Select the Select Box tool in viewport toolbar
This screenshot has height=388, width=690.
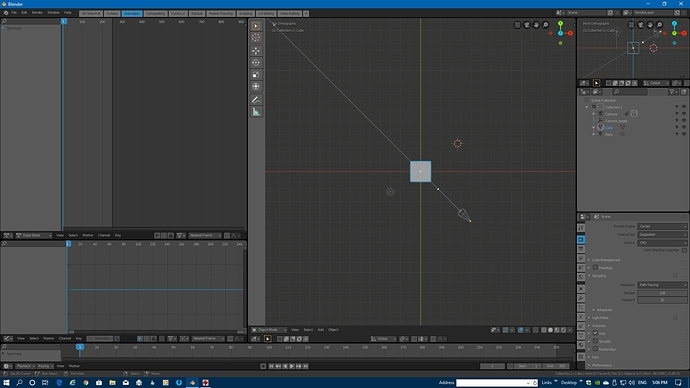point(256,26)
